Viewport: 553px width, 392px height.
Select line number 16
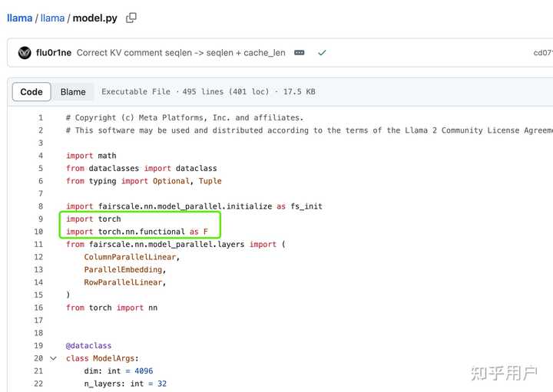click(x=38, y=308)
